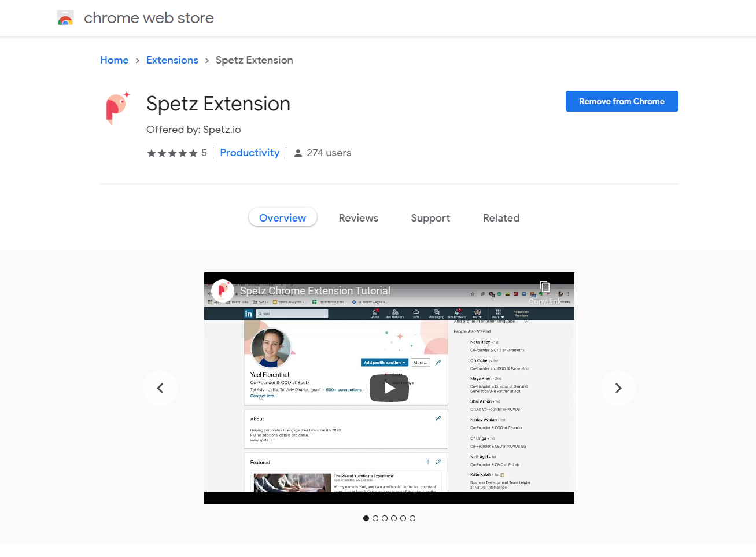Switch to the Related tab
The width and height of the screenshot is (756, 557).
(501, 217)
